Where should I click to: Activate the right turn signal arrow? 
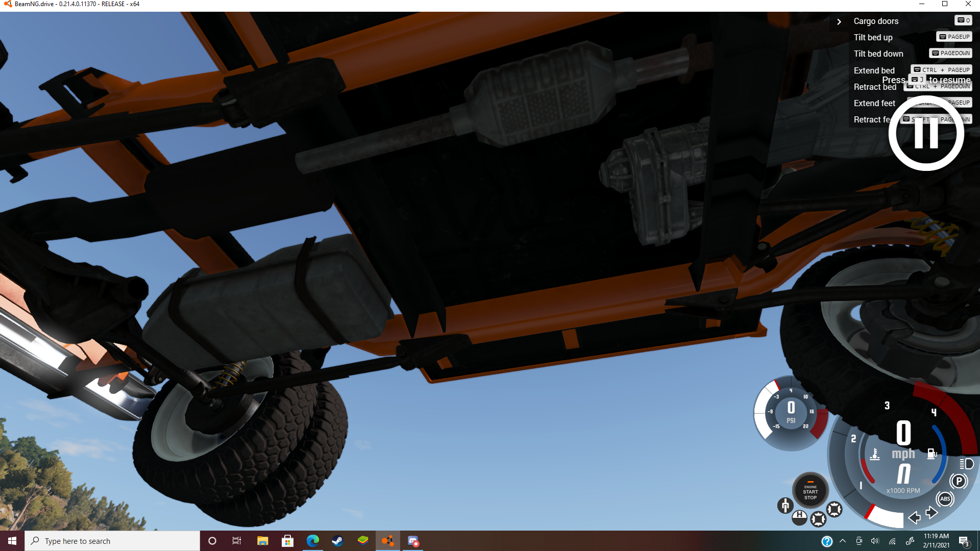[x=932, y=512]
